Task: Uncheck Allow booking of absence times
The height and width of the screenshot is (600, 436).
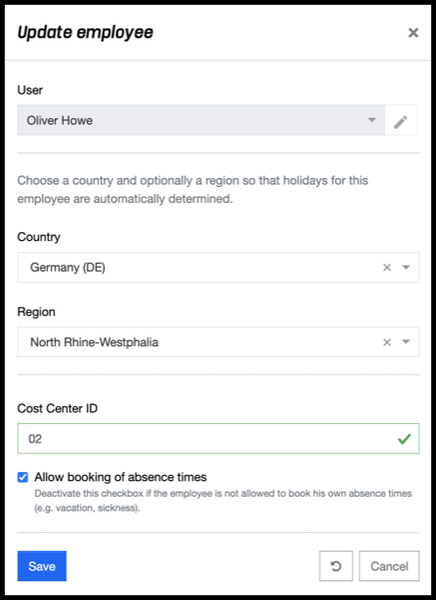Action: [23, 477]
